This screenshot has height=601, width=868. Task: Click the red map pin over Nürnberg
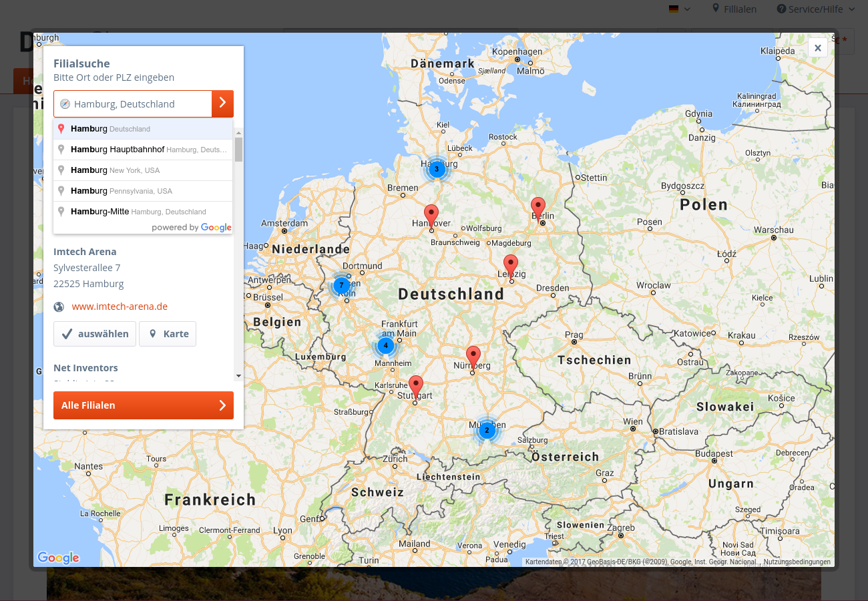point(473,357)
